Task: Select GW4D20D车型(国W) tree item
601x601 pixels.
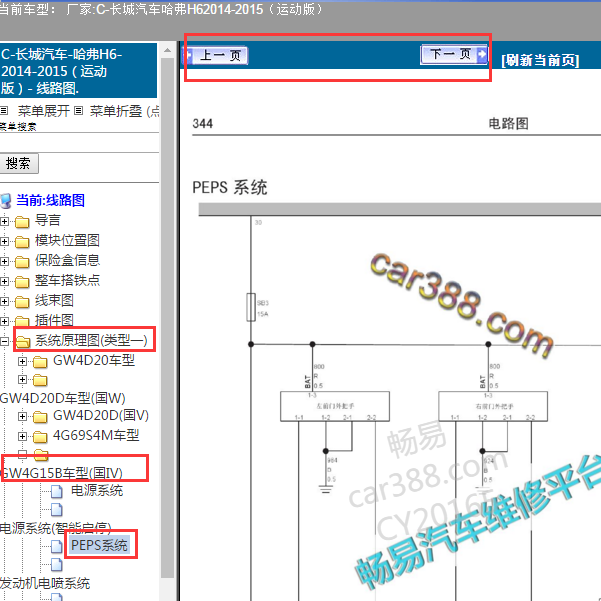Action: point(62,398)
